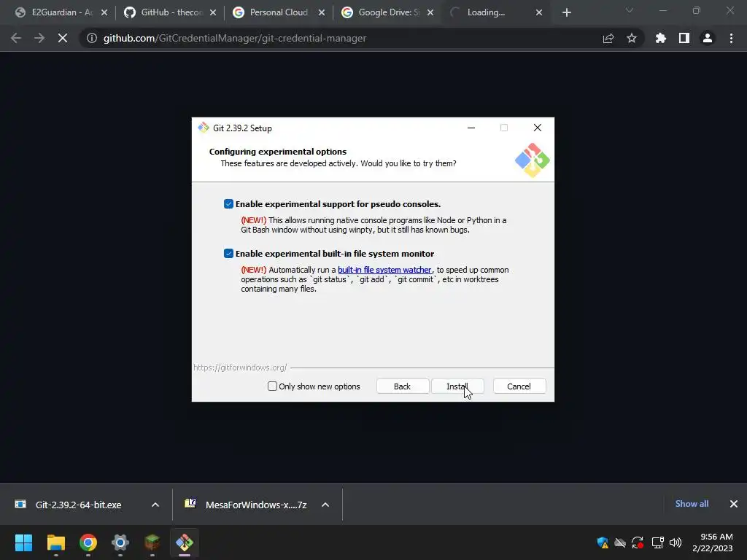
Task: Open a new browser tab
Action: point(566,12)
